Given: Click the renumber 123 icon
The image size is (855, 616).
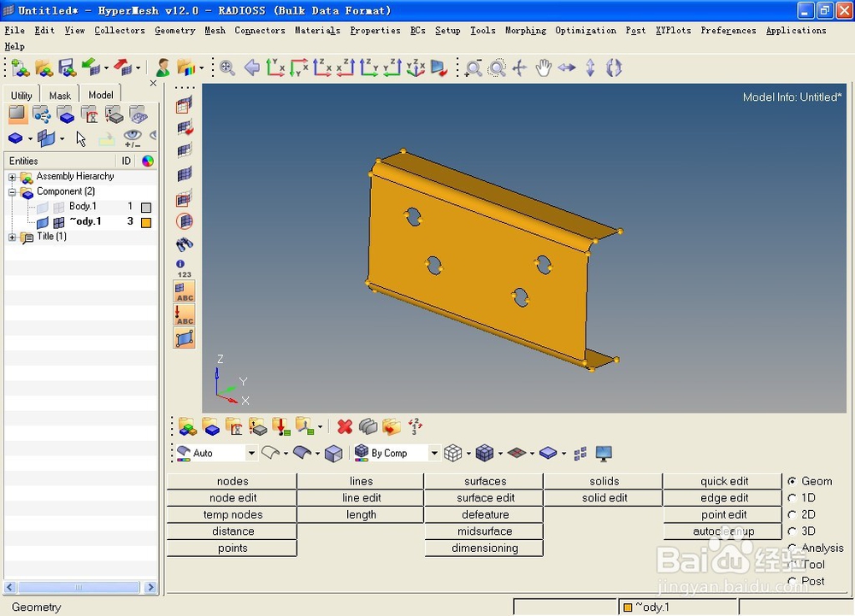Looking at the screenshot, I should (416, 426).
